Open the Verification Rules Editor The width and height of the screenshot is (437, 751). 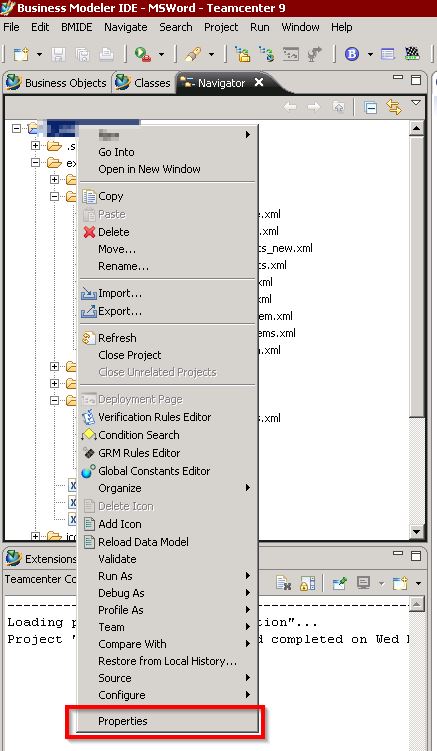point(167,417)
